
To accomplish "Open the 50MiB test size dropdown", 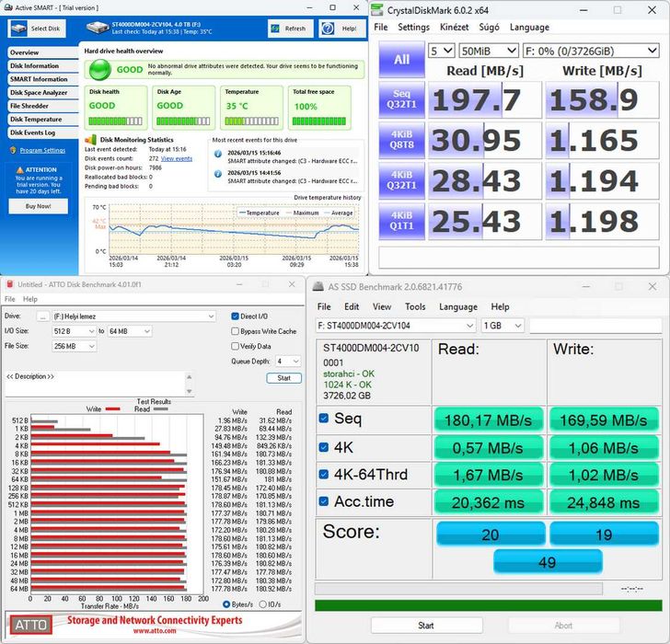I will coord(489,51).
